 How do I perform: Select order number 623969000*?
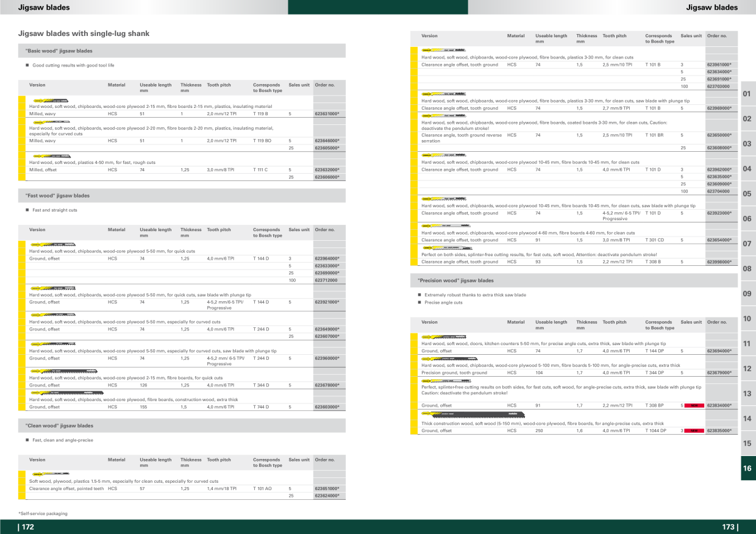click(x=719, y=109)
